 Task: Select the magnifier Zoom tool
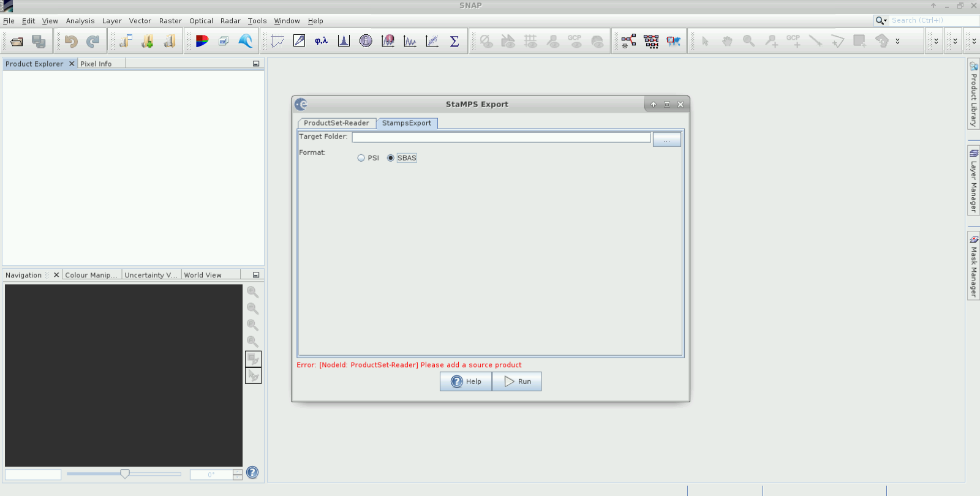[748, 41]
